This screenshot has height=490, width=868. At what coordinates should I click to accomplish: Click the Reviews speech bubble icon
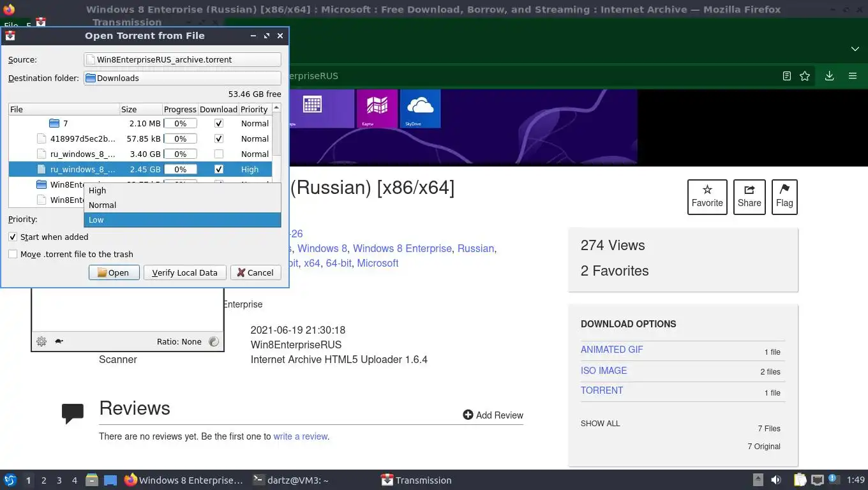click(73, 413)
